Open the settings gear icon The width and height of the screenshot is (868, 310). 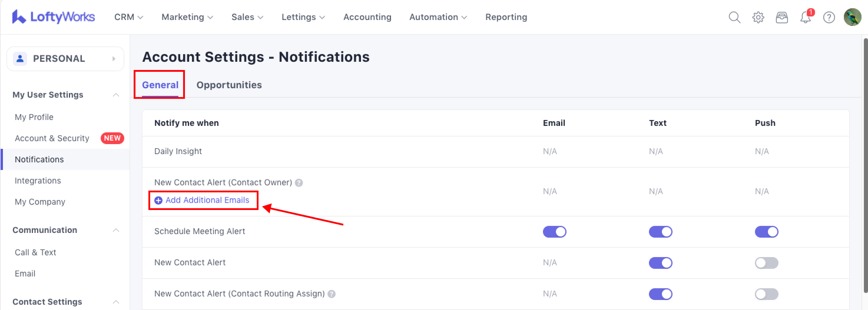pyautogui.click(x=758, y=17)
